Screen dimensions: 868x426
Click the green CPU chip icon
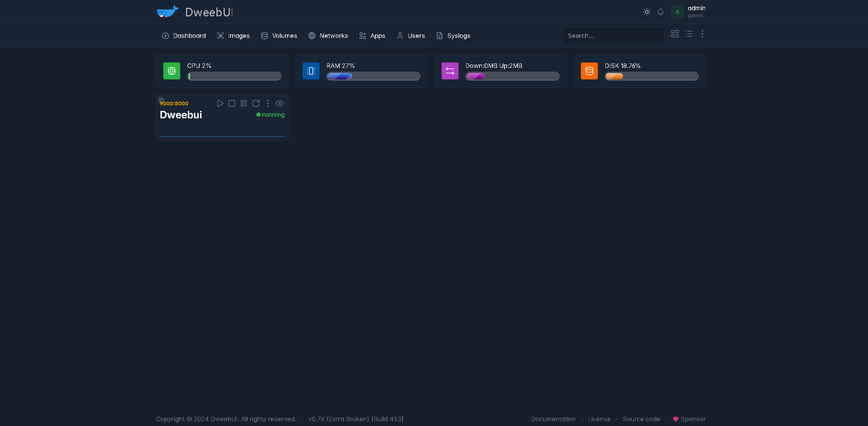click(172, 71)
